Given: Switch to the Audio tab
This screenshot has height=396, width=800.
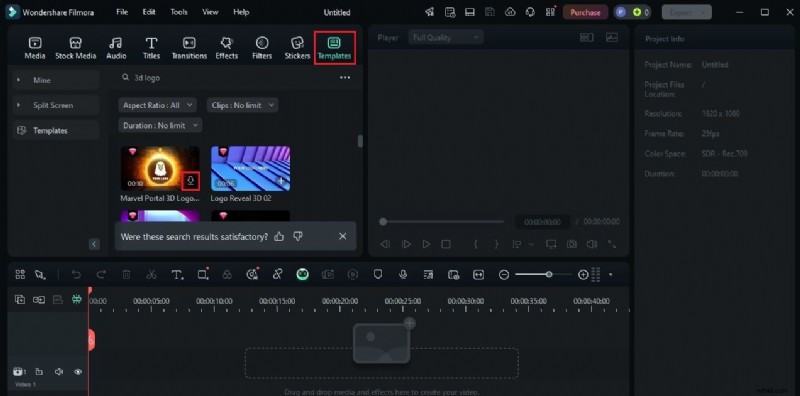Looking at the screenshot, I should pos(116,48).
